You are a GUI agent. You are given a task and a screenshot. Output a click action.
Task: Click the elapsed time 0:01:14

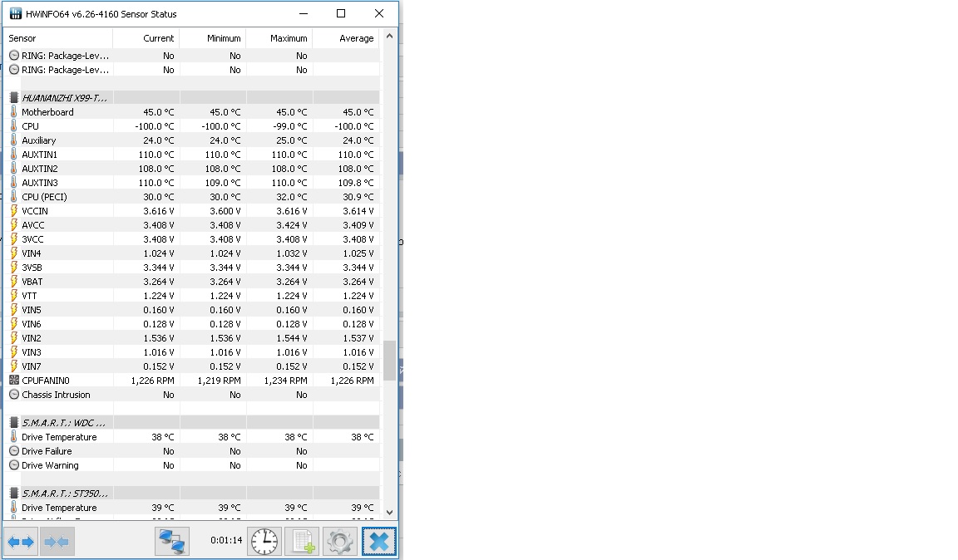pos(226,540)
